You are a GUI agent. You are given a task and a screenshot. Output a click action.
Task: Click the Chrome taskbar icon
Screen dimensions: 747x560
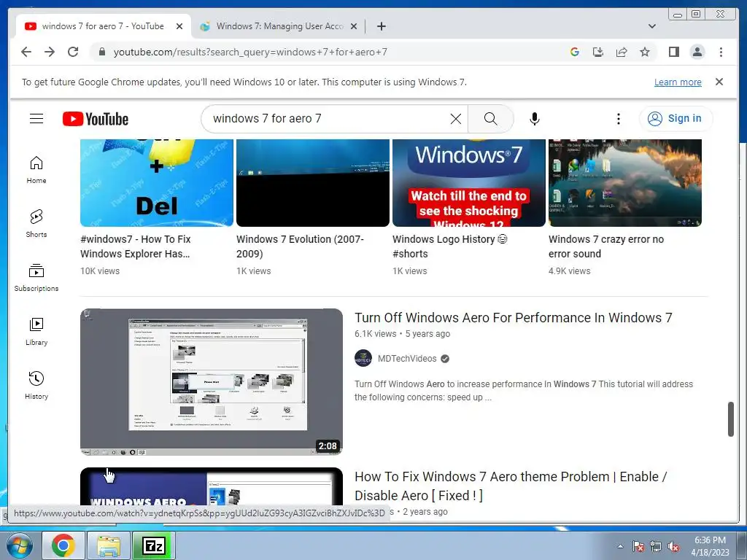pyautogui.click(x=63, y=545)
